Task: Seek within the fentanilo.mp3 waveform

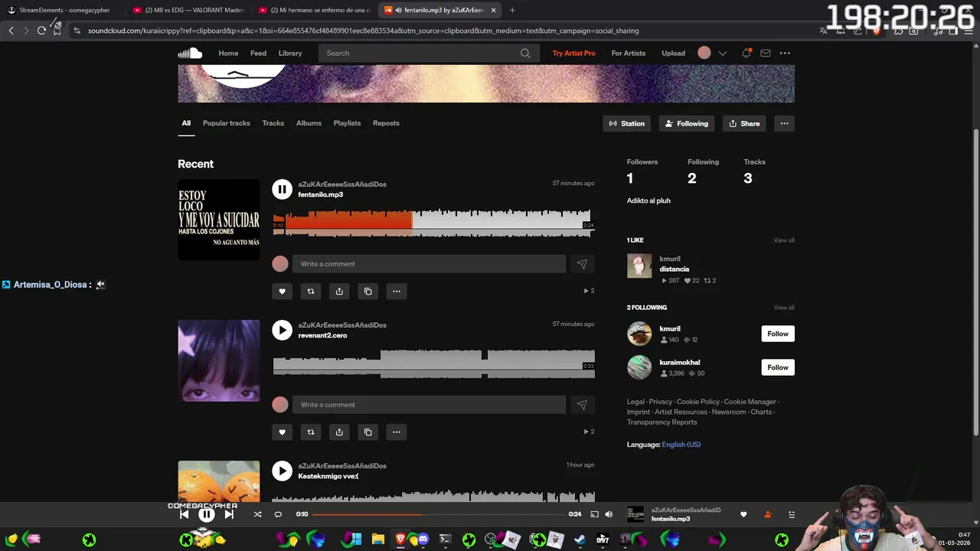Action: [x=433, y=223]
